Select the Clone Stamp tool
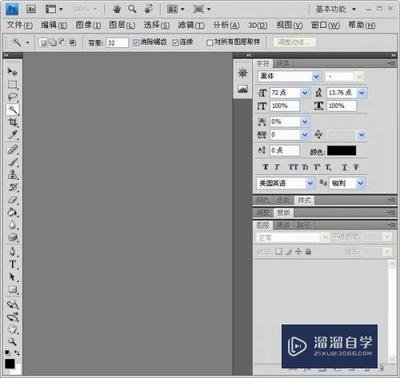 [12, 174]
